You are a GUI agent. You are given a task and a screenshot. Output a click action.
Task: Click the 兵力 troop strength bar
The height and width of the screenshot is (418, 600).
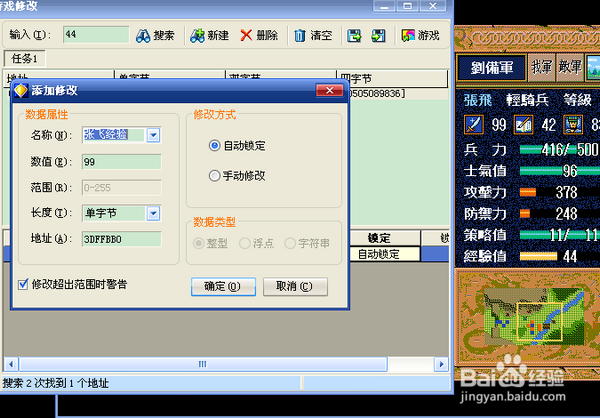(560, 150)
